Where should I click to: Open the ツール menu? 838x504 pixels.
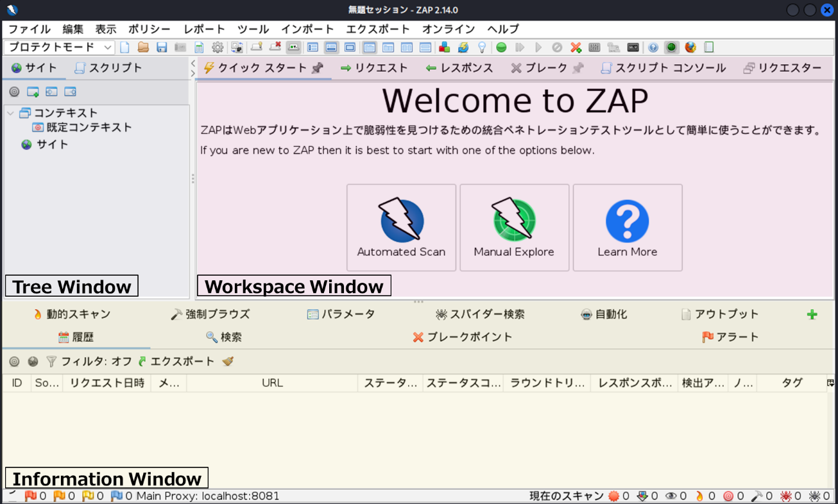(x=253, y=29)
